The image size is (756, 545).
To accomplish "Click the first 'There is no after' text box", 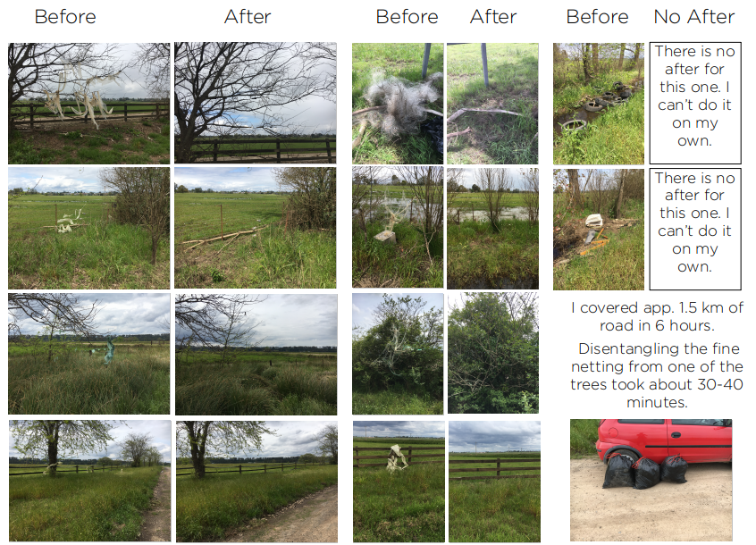I will click(694, 103).
